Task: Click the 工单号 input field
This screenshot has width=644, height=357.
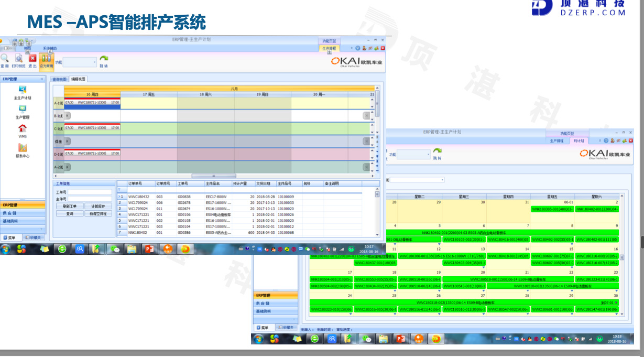Action: (x=90, y=192)
